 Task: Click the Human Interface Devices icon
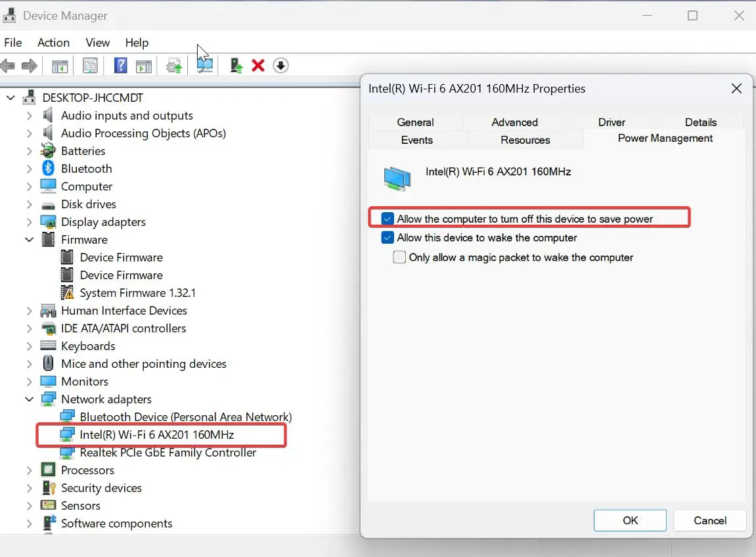click(x=48, y=311)
